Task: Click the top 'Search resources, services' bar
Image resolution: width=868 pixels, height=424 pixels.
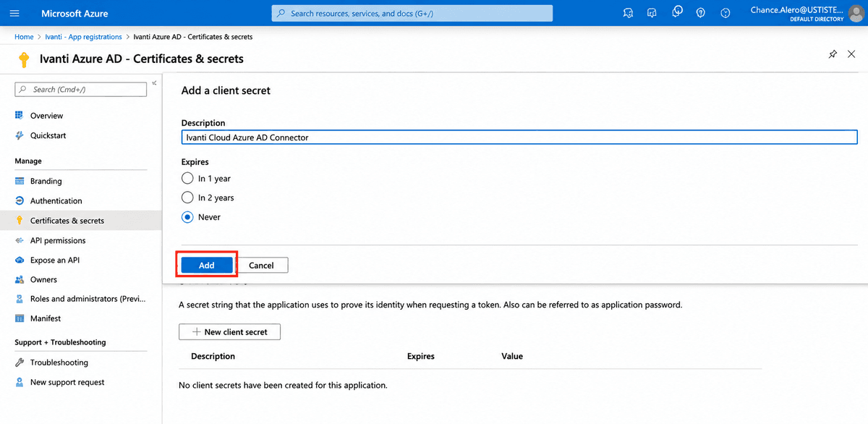Action: coord(412,13)
